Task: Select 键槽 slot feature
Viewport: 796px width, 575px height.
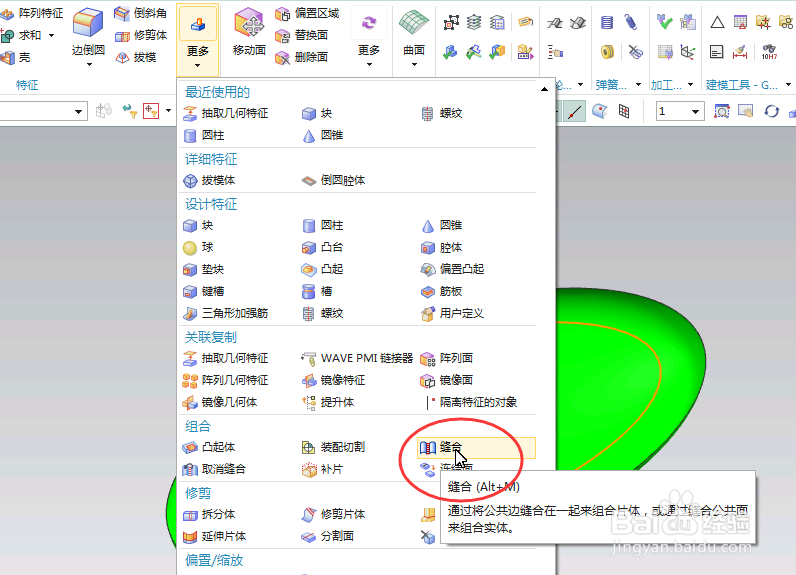Action: coord(203,291)
